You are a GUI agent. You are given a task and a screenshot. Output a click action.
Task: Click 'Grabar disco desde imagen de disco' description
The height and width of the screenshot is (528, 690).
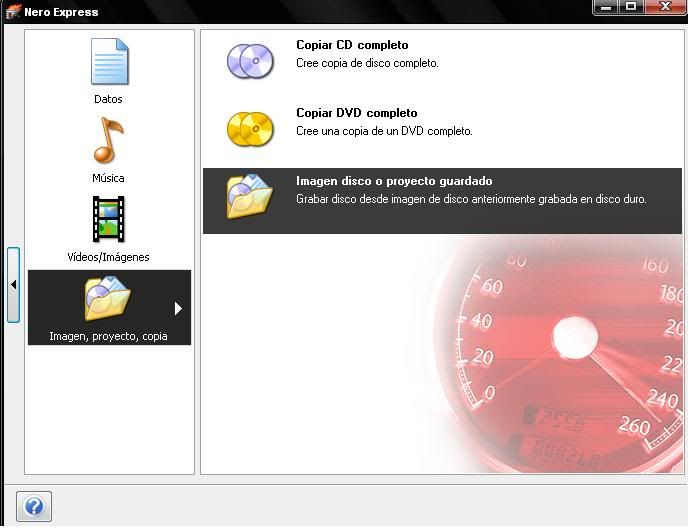(x=471, y=199)
